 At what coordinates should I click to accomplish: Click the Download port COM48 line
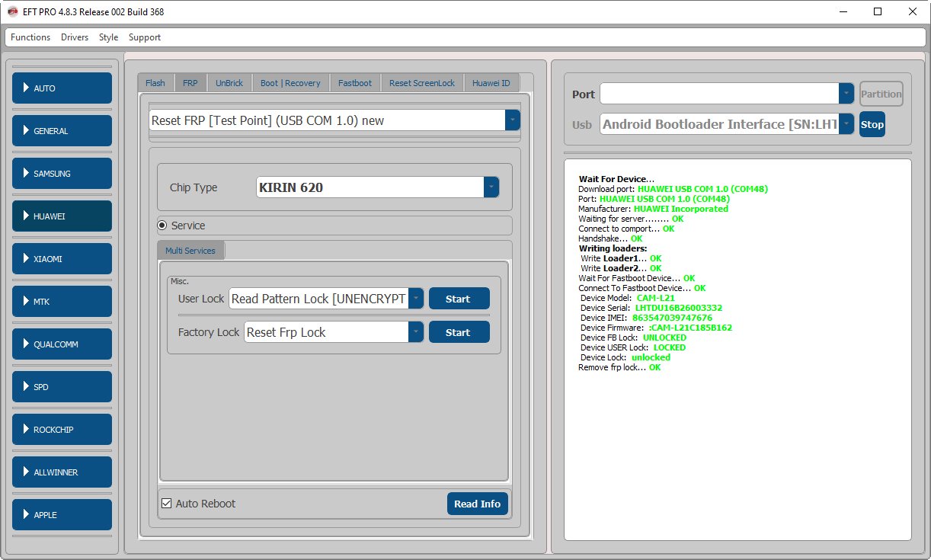tap(673, 189)
